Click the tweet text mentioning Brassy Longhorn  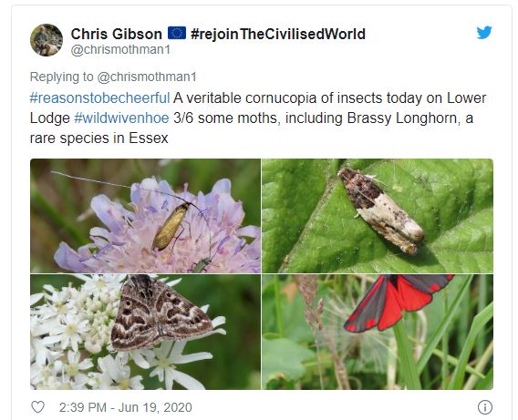(258, 118)
